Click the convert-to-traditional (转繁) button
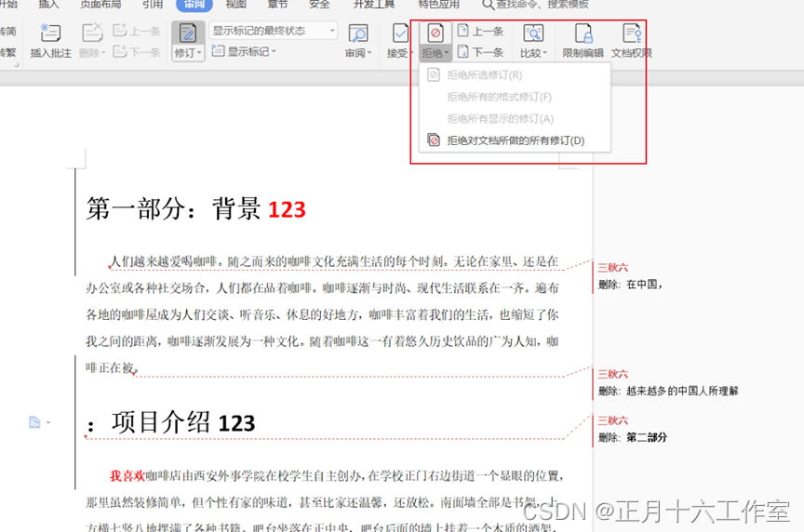804x532 pixels. coord(7,52)
